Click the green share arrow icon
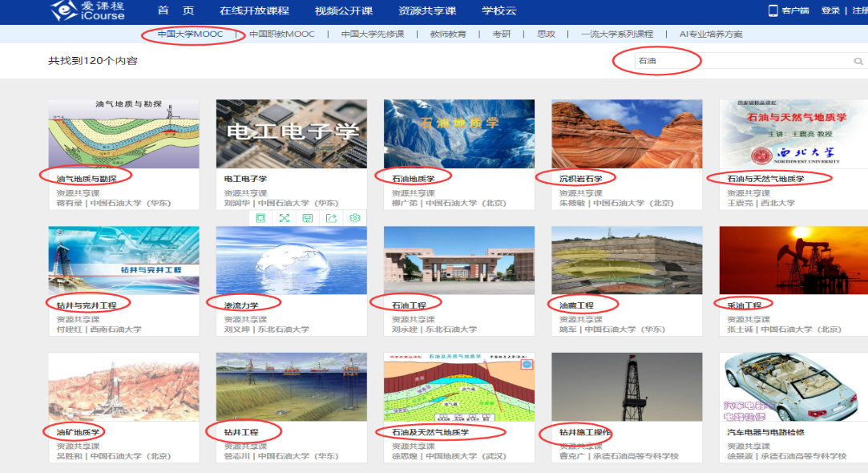Viewport: 868px width, 473px height. [x=331, y=218]
